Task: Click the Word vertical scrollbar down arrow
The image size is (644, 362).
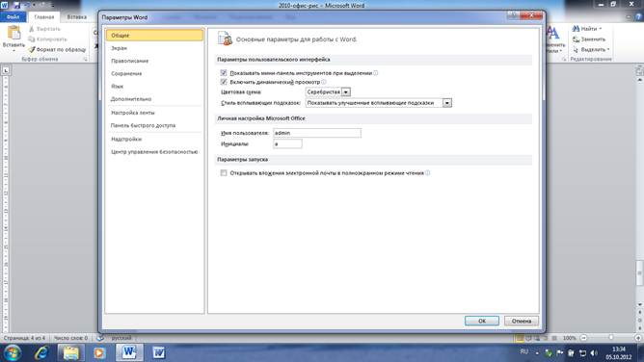Action: pos(639,304)
